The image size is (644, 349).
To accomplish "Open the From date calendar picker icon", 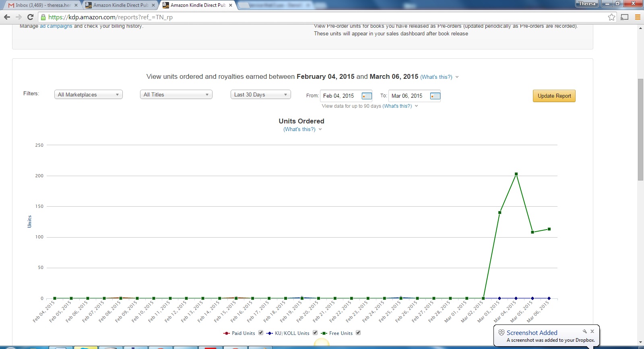I will (x=366, y=96).
